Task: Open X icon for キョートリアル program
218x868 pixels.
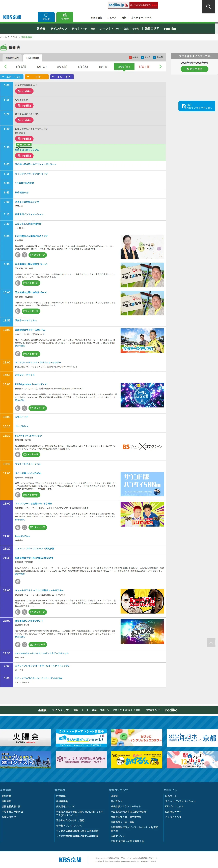Action: coord(24,612)
